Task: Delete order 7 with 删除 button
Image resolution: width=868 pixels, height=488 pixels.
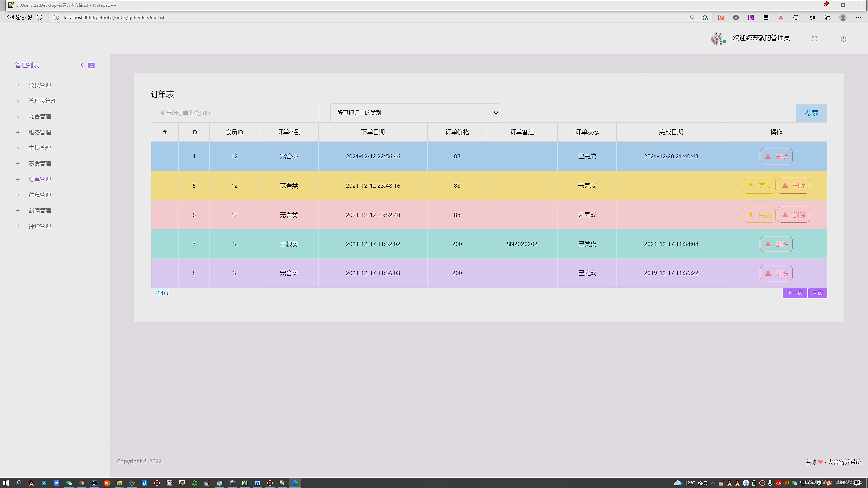Action: [x=776, y=244]
